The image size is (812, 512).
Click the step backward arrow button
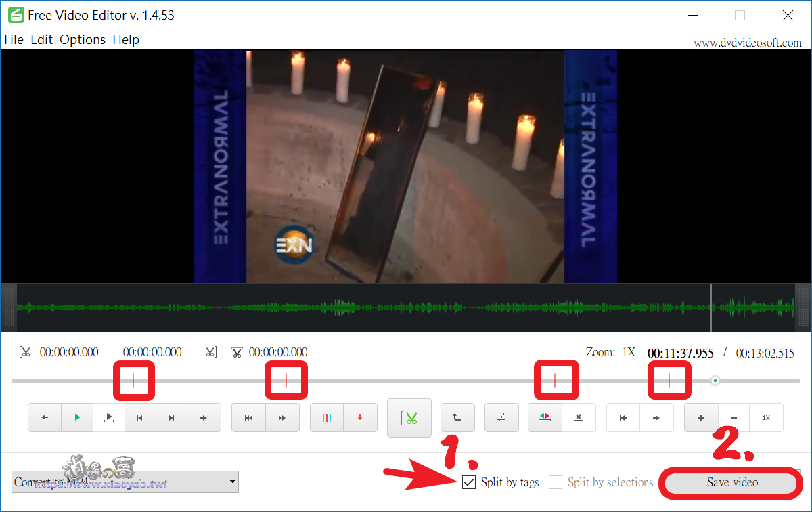[x=45, y=418]
